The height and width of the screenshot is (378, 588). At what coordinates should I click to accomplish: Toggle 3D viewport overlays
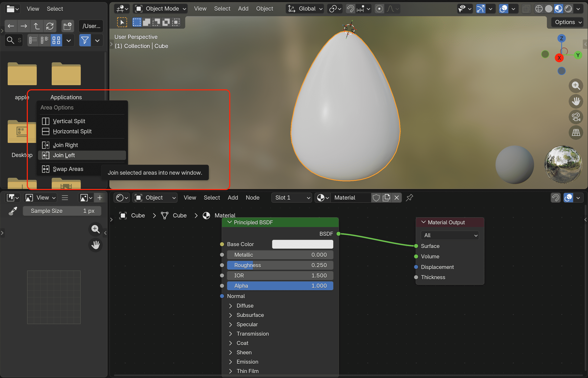click(503, 9)
